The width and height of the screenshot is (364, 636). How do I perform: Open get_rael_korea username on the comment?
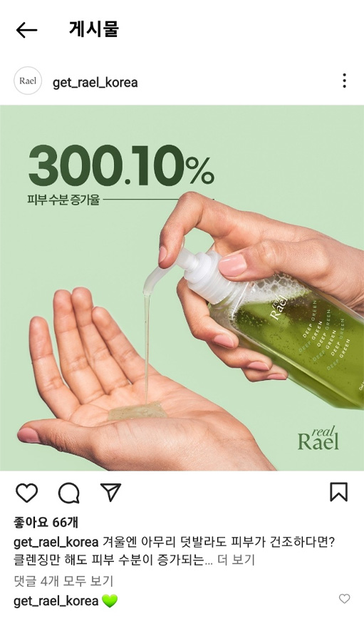click(x=56, y=601)
